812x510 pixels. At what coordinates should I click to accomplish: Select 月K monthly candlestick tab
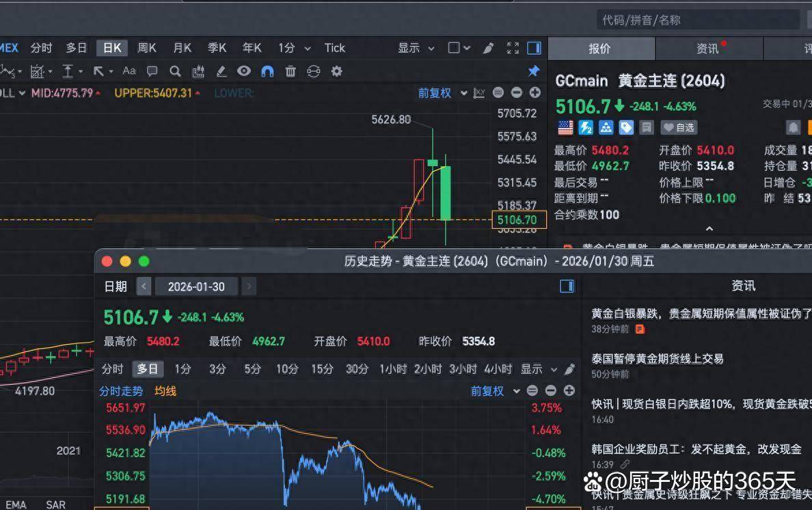182,48
